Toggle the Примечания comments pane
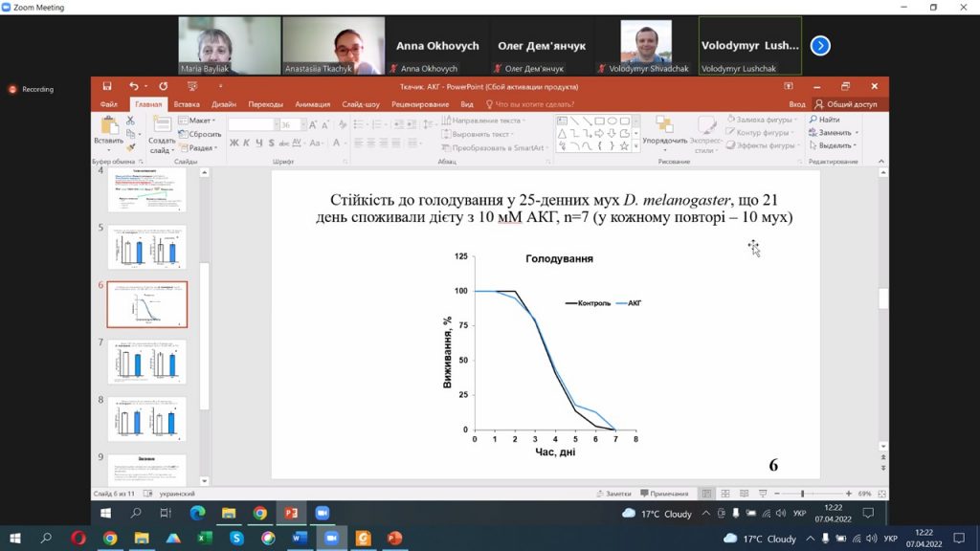980x551 pixels. [664, 494]
